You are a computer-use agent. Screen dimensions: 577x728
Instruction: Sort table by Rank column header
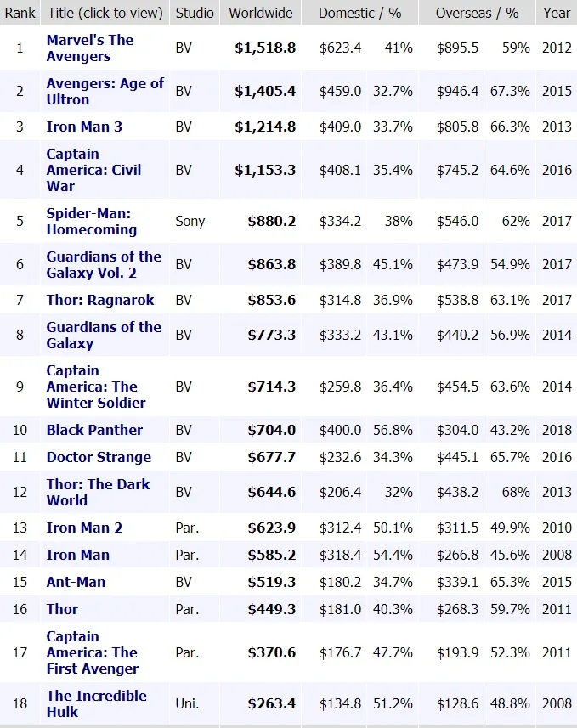[20, 13]
